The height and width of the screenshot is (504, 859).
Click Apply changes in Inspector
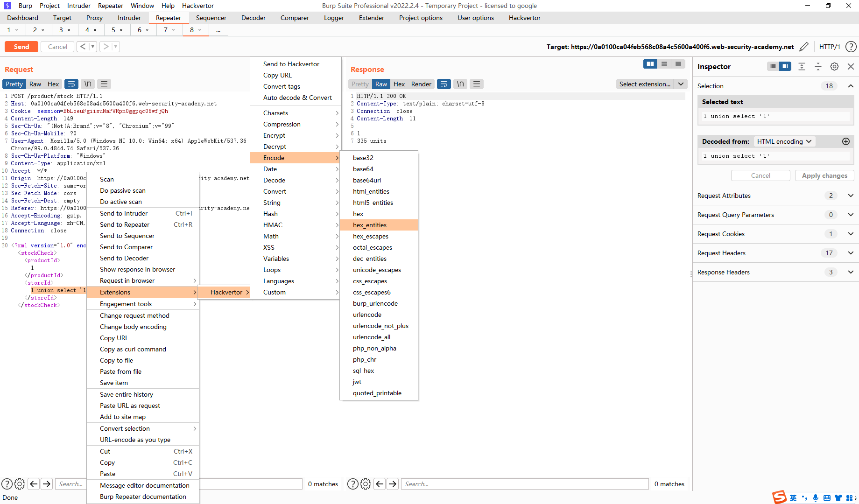[824, 175]
